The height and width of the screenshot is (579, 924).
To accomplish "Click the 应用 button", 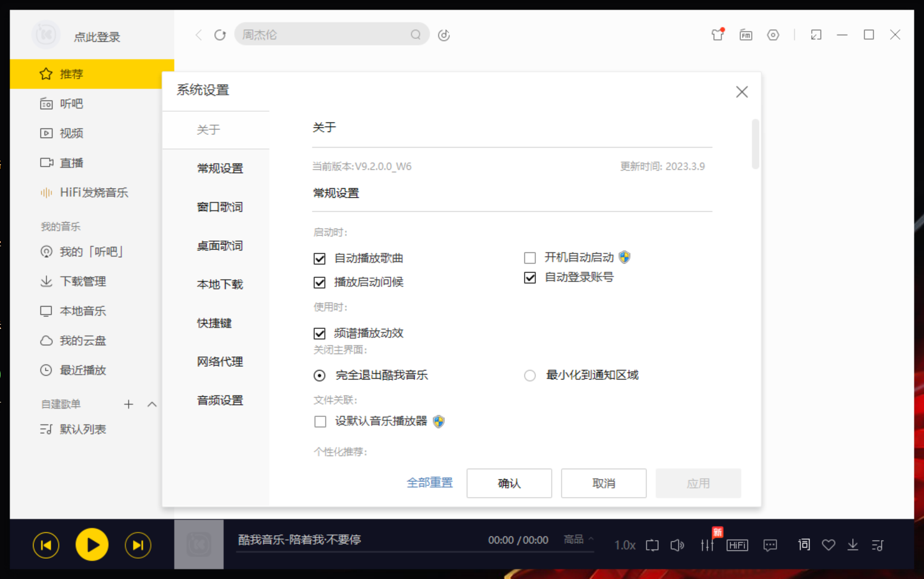I will (x=698, y=483).
